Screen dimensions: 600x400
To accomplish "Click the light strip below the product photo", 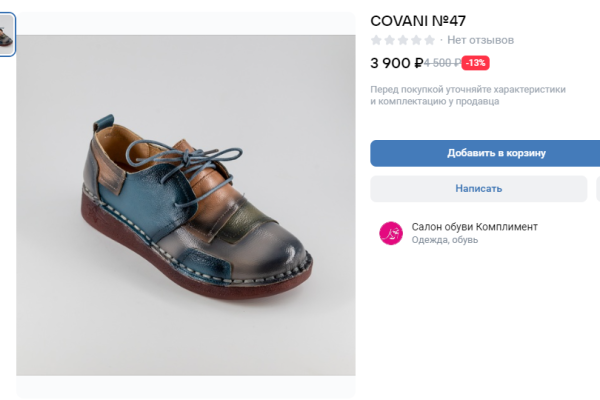I will tap(186, 388).
